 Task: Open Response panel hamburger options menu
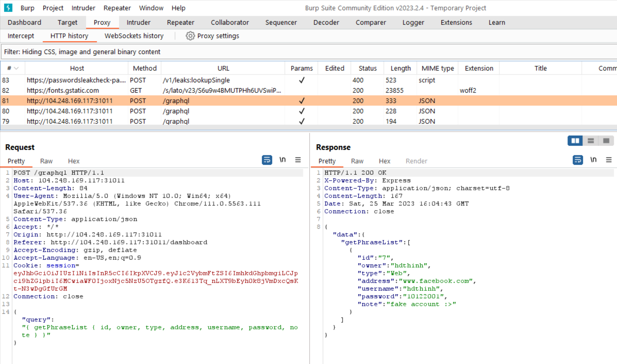pyautogui.click(x=609, y=160)
